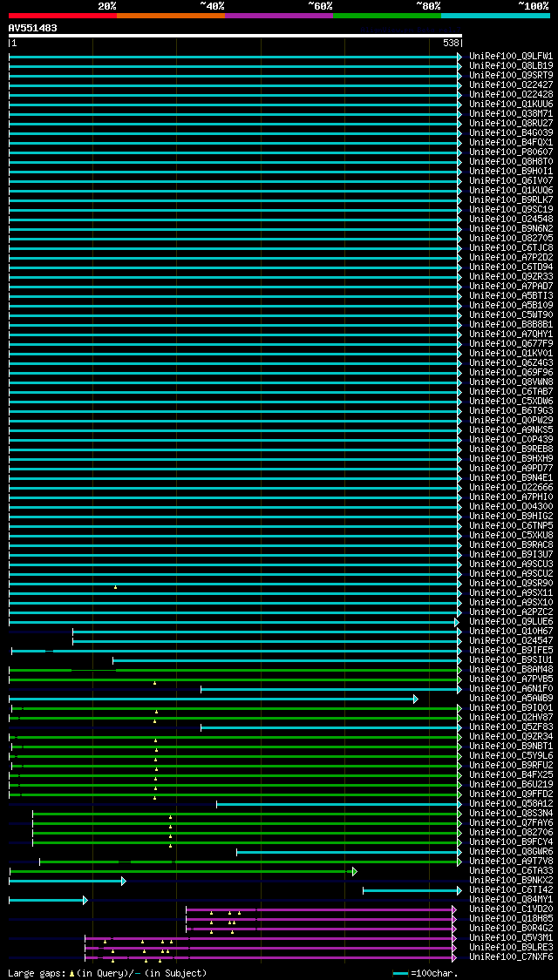Select the UniRef100_B9SIU1 label
The image size is (558, 980).
coord(511,660)
